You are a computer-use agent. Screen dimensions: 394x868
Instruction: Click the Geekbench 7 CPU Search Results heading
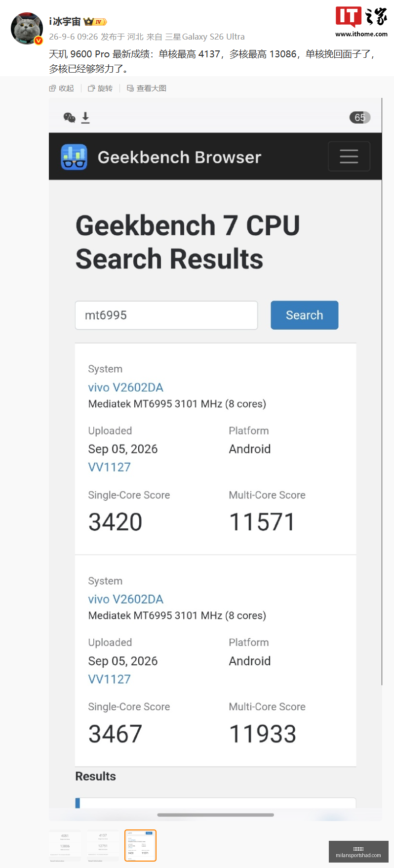[x=188, y=242]
